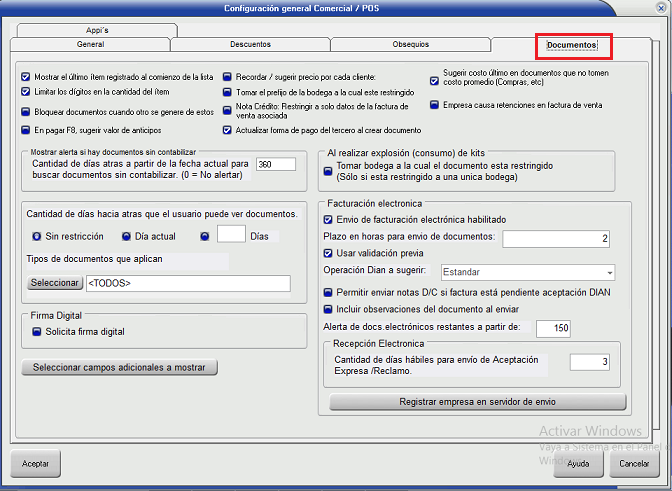The height and width of the screenshot is (491, 672).
Task: Expand the 'Operación Dian a sugerir' dropdown
Action: [608, 273]
